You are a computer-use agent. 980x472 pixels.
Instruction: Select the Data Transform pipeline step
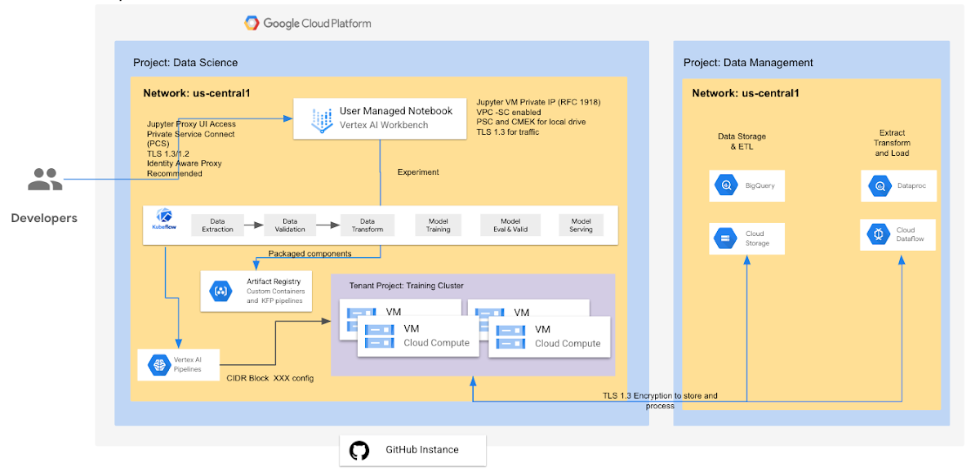[x=367, y=225]
